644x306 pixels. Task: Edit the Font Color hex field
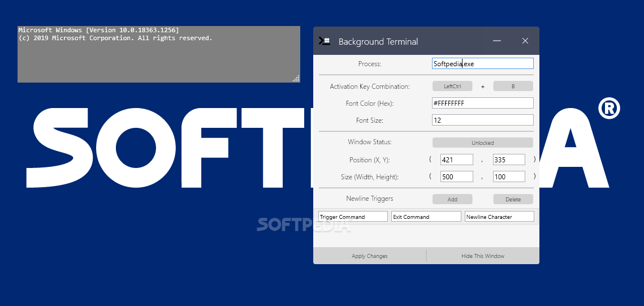coord(483,103)
